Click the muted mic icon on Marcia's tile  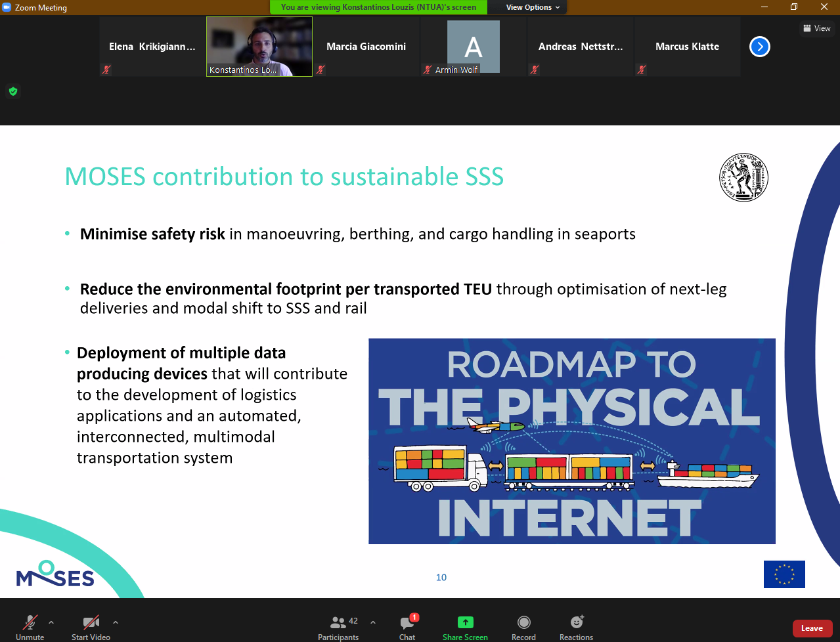tap(321, 69)
